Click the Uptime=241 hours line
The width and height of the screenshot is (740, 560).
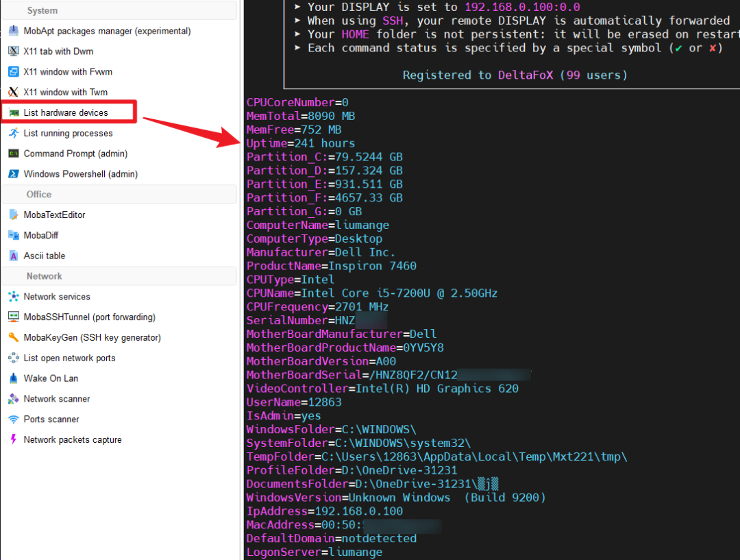(301, 143)
